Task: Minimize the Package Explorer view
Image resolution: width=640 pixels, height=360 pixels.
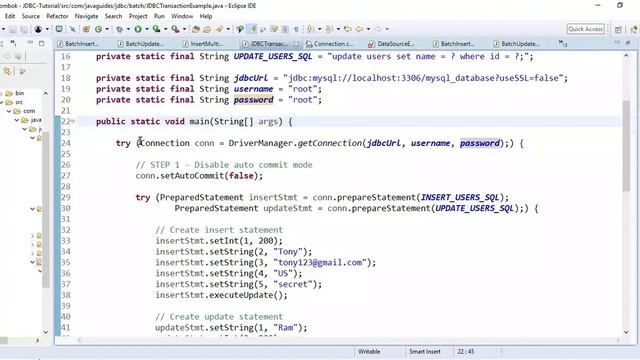Action: pyautogui.click(x=30, y=43)
